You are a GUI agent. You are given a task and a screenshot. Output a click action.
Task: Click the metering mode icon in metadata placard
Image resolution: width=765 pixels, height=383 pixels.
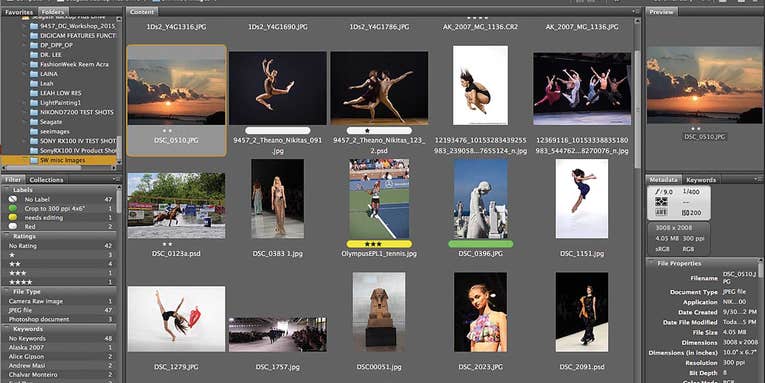[x=661, y=202]
